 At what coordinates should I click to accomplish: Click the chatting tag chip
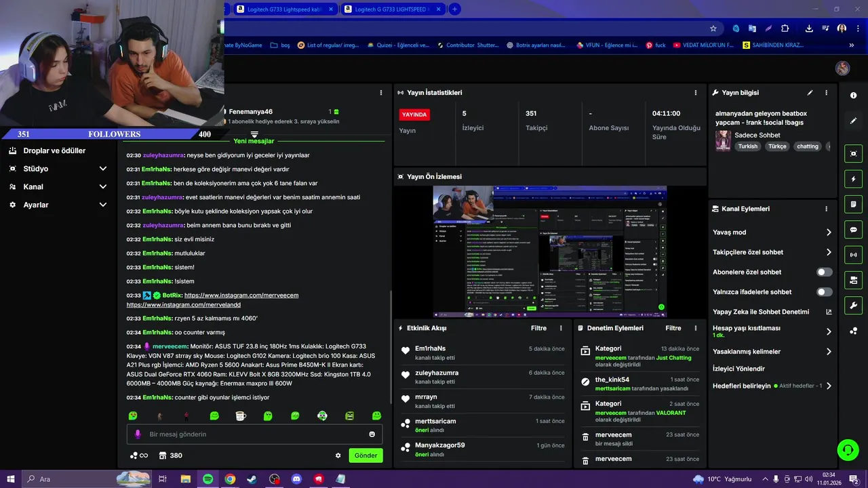[x=808, y=146]
